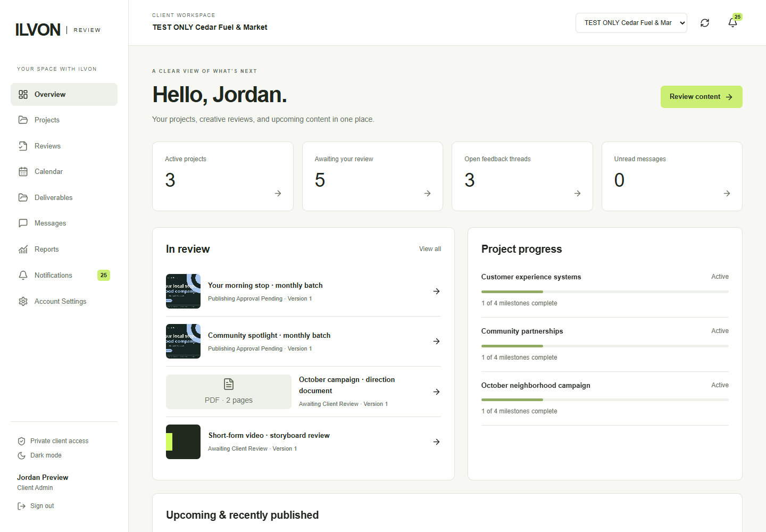Click the Projects folder icon

(x=23, y=120)
